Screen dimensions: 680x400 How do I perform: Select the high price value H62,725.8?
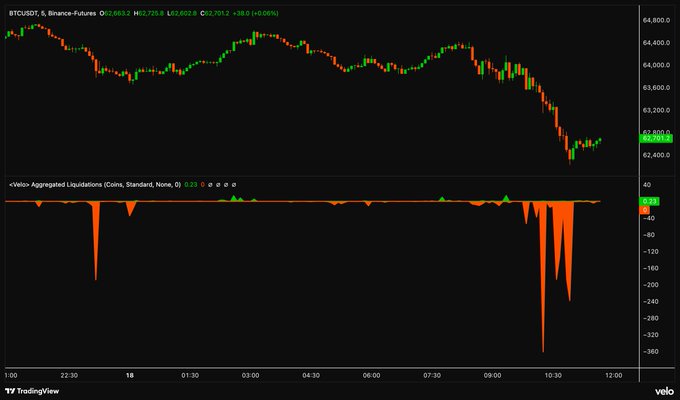click(x=149, y=13)
